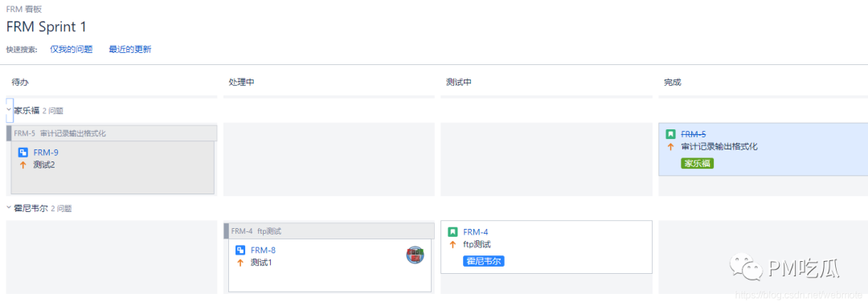Select the FRM-5 parent header in 待办
Screen dimensions: 868x306
[x=111, y=133]
